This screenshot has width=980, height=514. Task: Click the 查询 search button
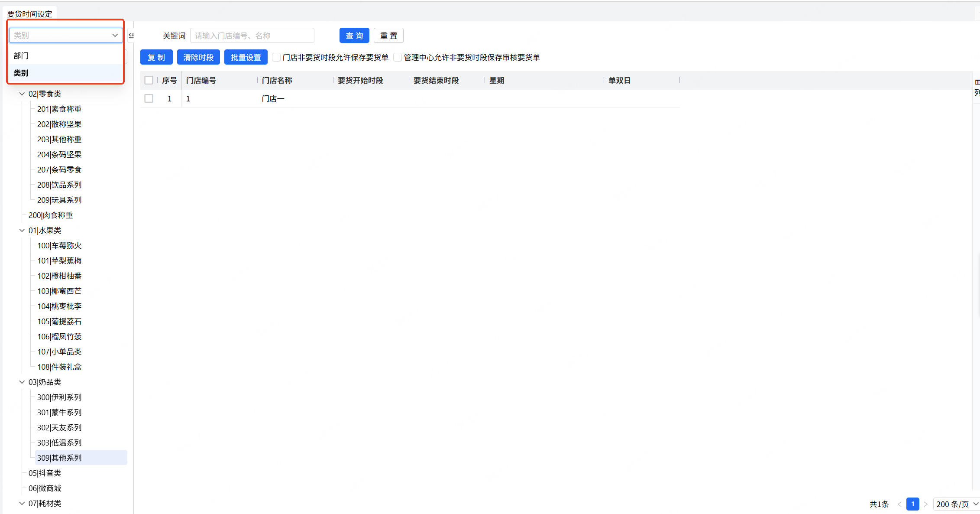(x=354, y=36)
